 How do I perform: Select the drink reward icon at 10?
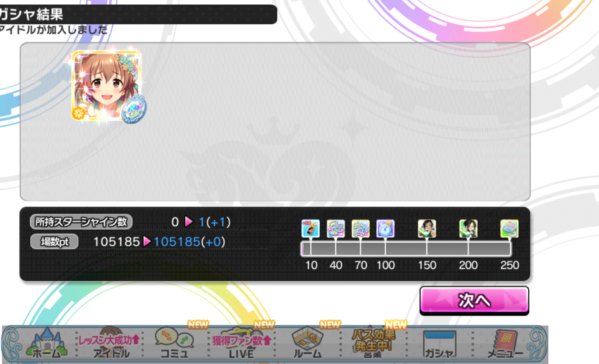pyautogui.click(x=310, y=229)
